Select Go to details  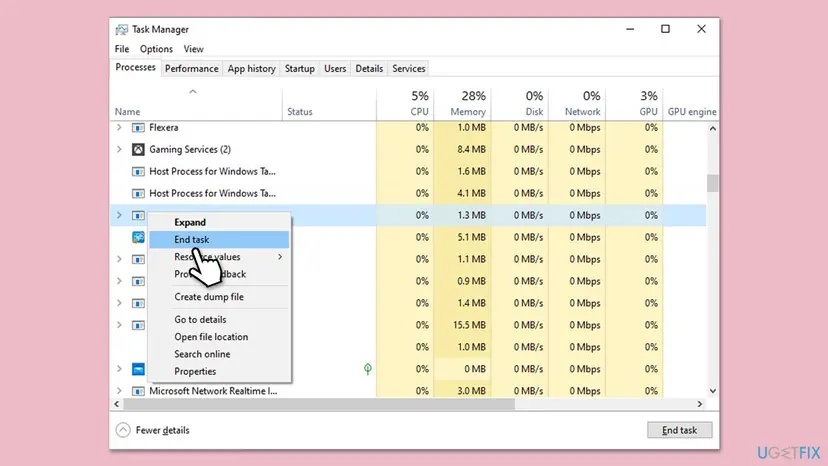click(219, 320)
